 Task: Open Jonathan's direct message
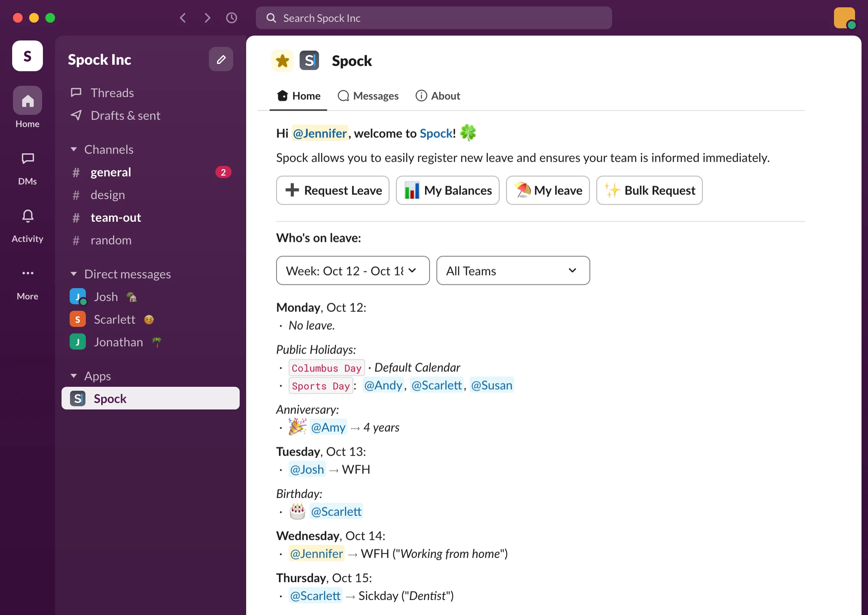(151, 342)
